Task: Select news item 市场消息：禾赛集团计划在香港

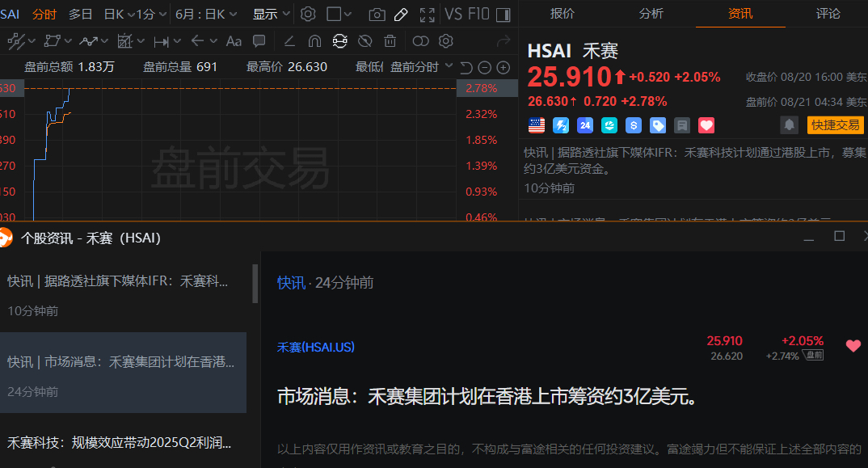Action: pos(123,373)
